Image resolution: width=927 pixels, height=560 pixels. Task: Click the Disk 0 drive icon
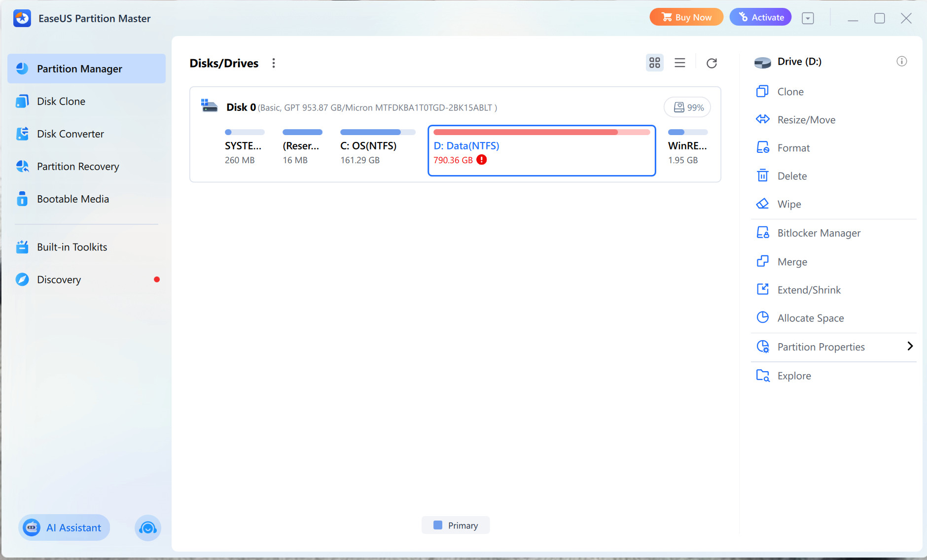click(x=209, y=105)
